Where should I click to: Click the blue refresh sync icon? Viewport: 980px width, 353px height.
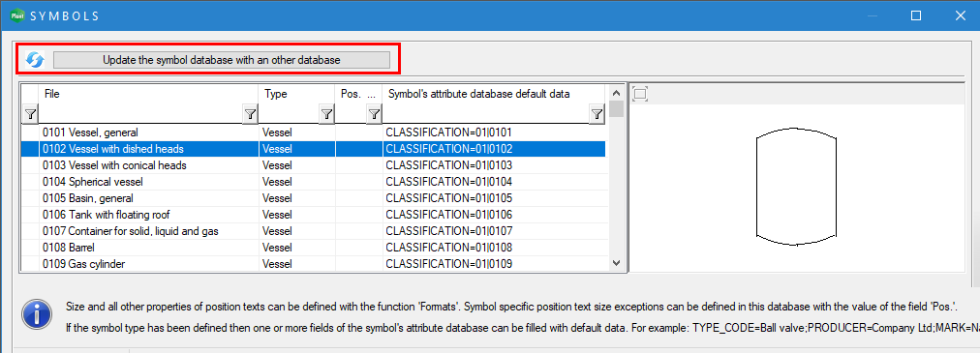[x=35, y=60]
